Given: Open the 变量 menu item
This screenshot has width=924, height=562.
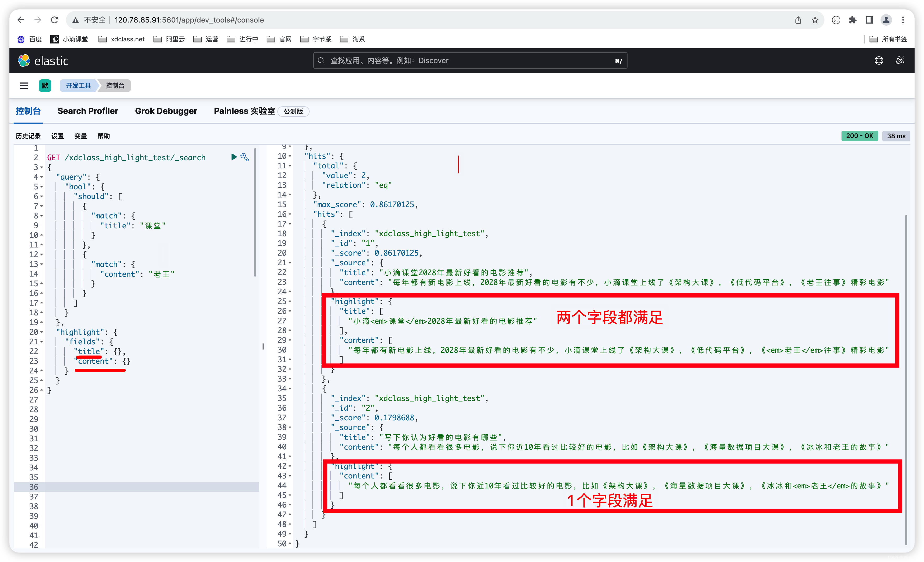Looking at the screenshot, I should (x=81, y=136).
